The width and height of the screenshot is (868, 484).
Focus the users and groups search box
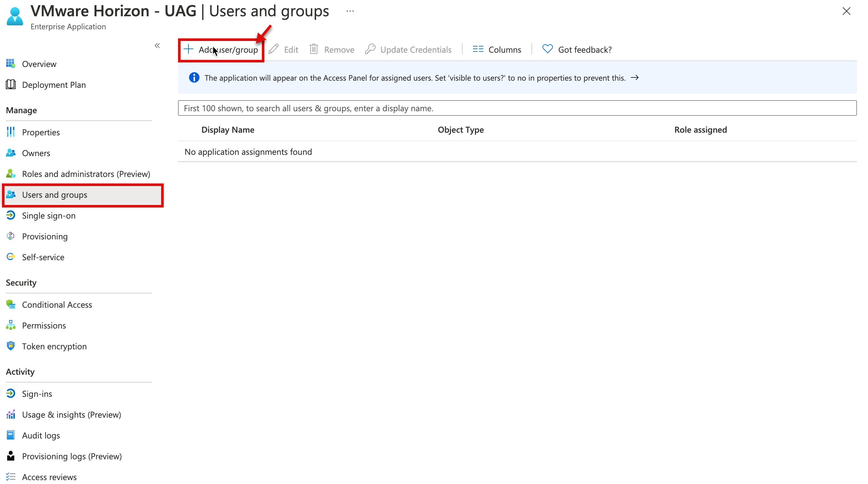click(x=517, y=108)
